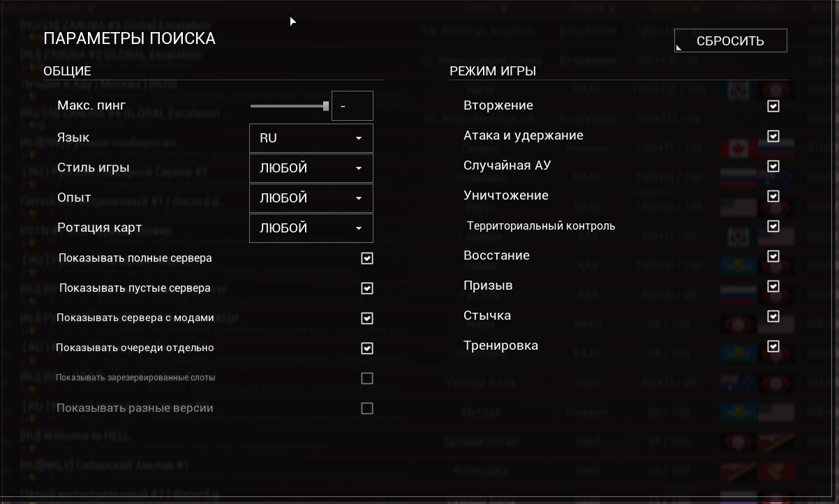Enable Показывать зарезервированные слоты checkbox

tap(367, 378)
